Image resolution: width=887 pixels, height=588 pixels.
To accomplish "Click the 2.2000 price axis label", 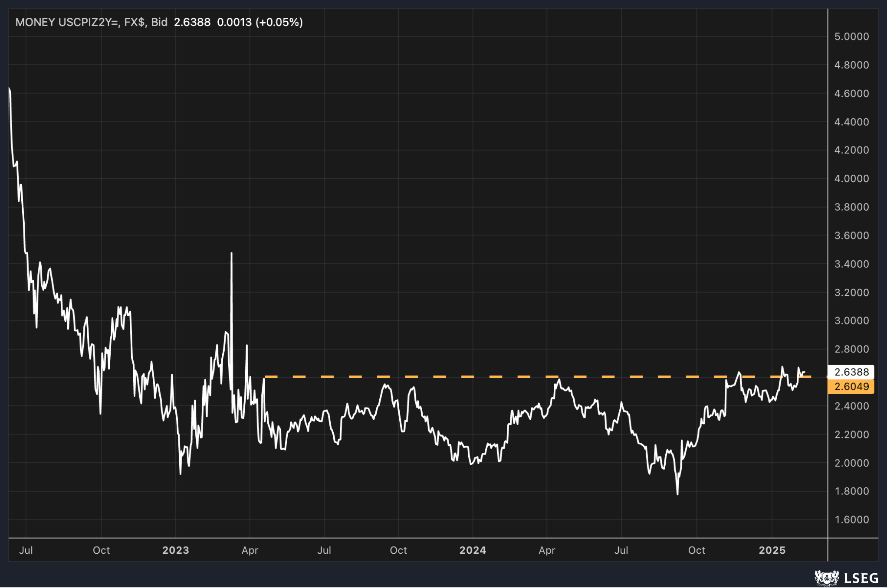I will (851, 434).
